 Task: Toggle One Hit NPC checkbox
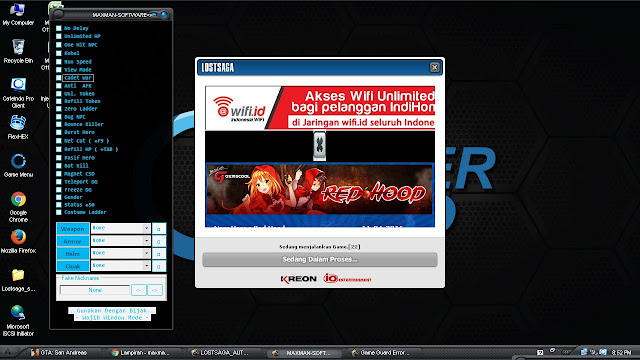[x=59, y=45]
